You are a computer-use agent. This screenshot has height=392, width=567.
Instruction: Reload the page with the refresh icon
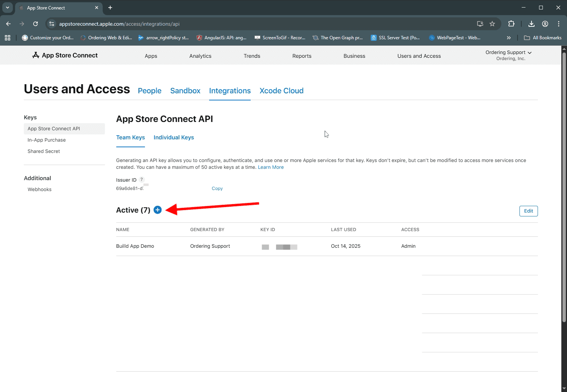(35, 24)
